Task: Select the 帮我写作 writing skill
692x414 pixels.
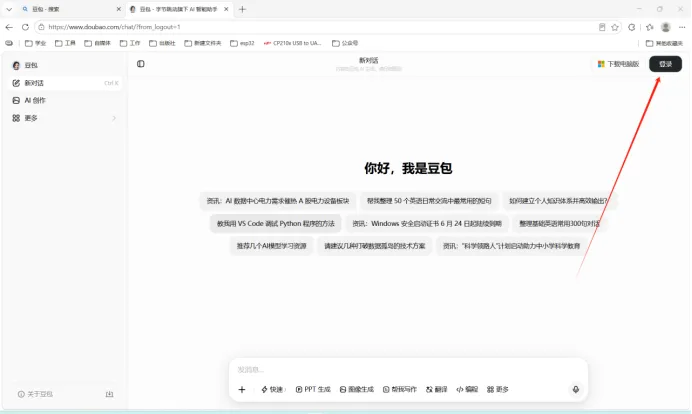Action: pos(400,389)
